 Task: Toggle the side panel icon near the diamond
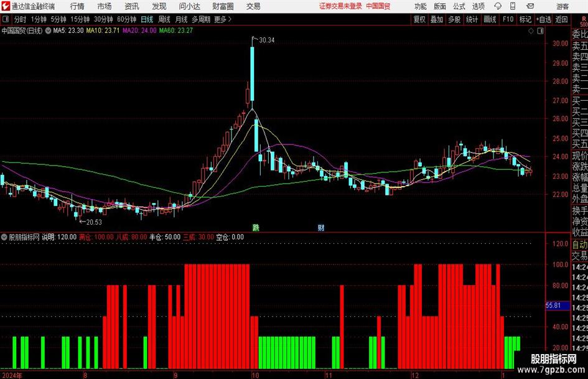pyautogui.click(x=540, y=31)
